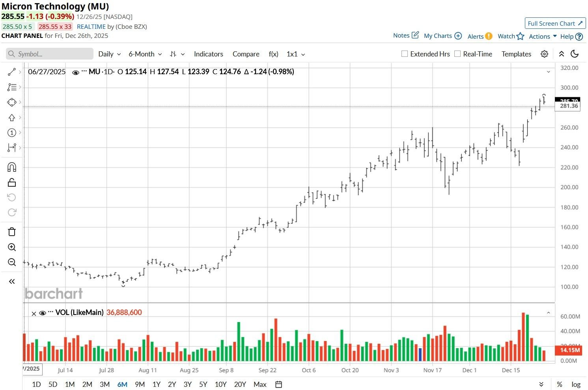
Task: Enable the magnet snap tool
Action: pos(12,167)
